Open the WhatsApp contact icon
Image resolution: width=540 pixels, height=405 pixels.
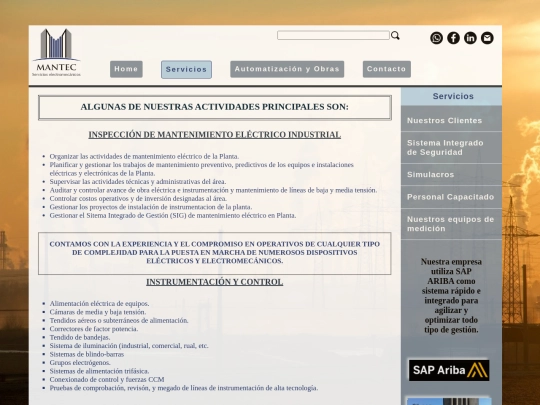(436, 38)
